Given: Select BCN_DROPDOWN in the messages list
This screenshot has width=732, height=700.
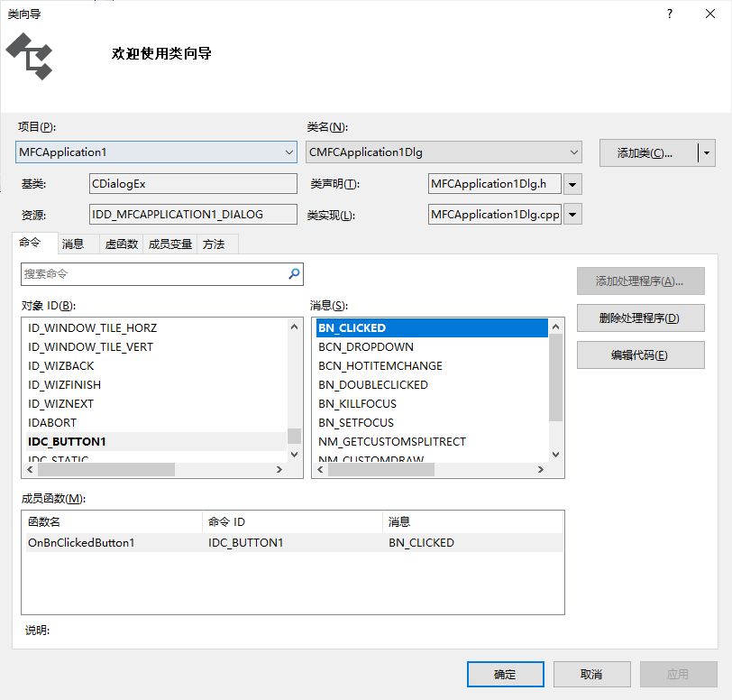Looking at the screenshot, I should click(x=432, y=347).
